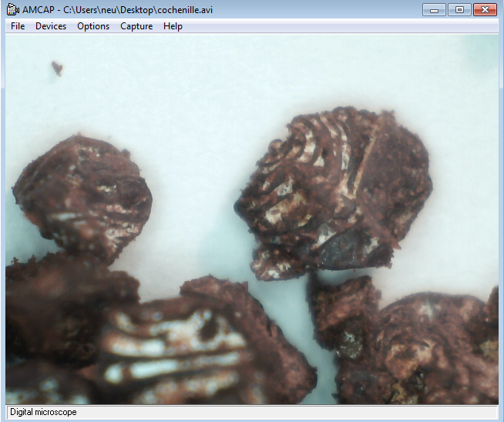Open the Devices menu
504x422 pixels.
(x=51, y=26)
